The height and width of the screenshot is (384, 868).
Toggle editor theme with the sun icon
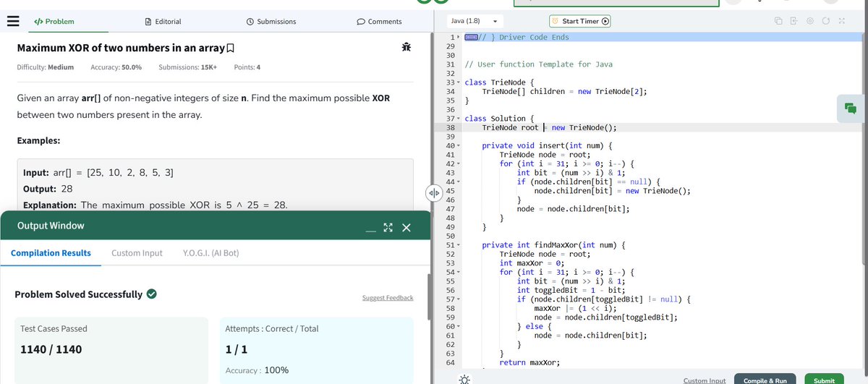coord(464,379)
